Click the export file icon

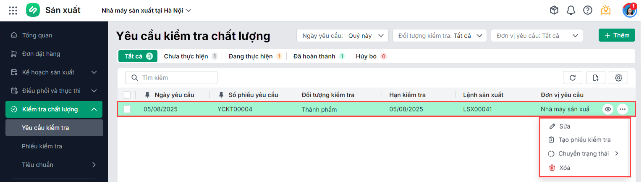tap(595, 78)
